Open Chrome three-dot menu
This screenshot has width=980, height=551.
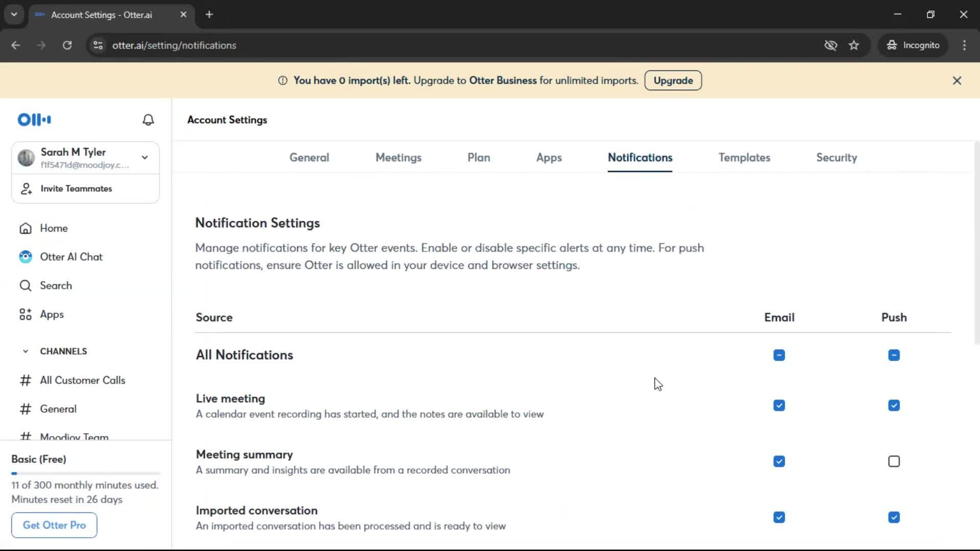(x=964, y=45)
